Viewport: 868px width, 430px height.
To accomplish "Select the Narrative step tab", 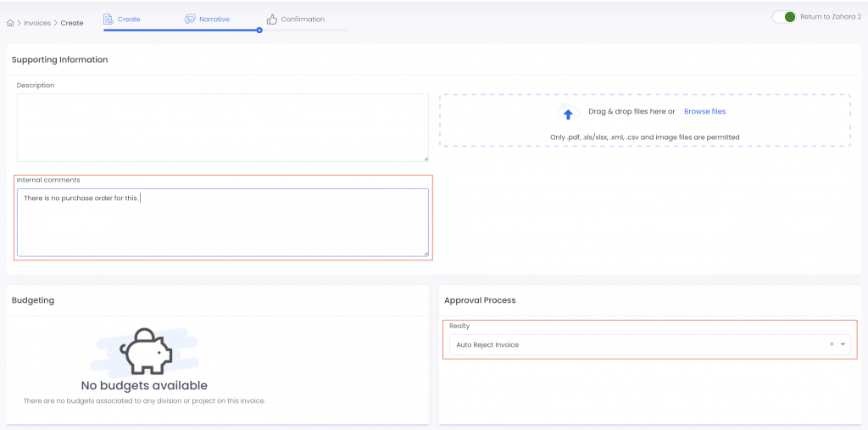I will [x=207, y=20].
